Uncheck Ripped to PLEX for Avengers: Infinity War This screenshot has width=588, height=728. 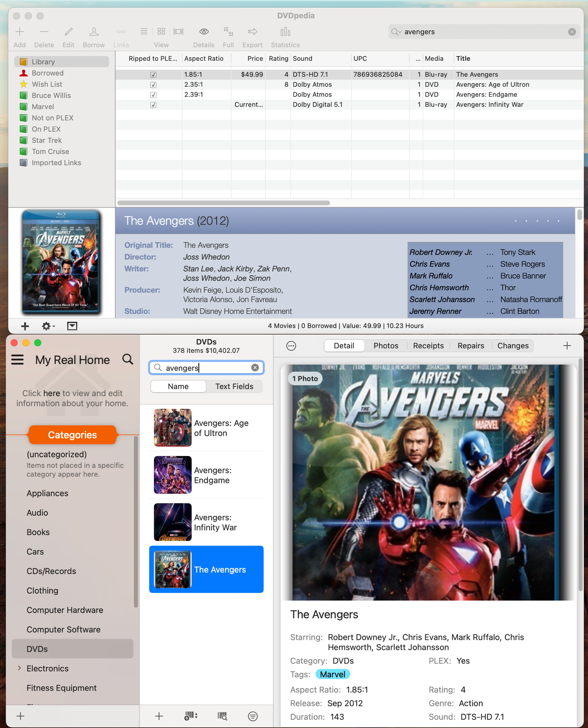pos(153,105)
